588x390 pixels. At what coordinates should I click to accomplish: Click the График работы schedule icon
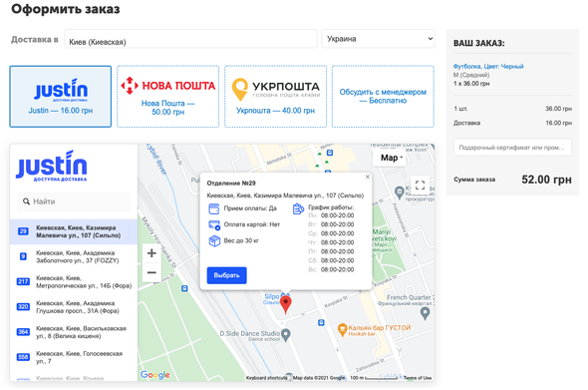(x=298, y=208)
